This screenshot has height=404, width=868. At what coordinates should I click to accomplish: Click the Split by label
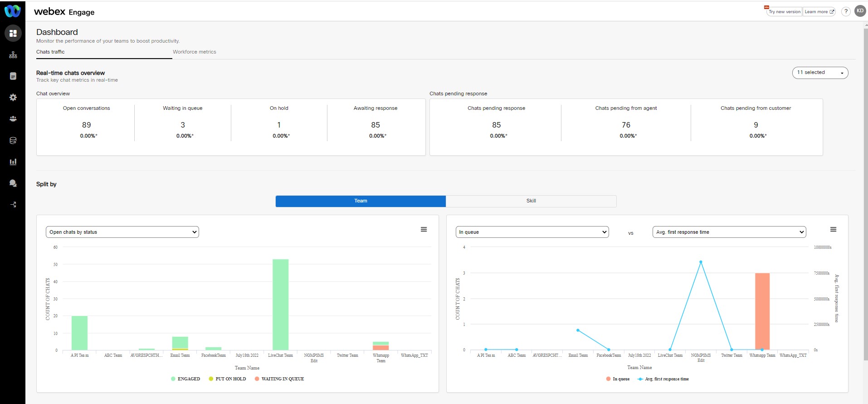[x=46, y=184]
